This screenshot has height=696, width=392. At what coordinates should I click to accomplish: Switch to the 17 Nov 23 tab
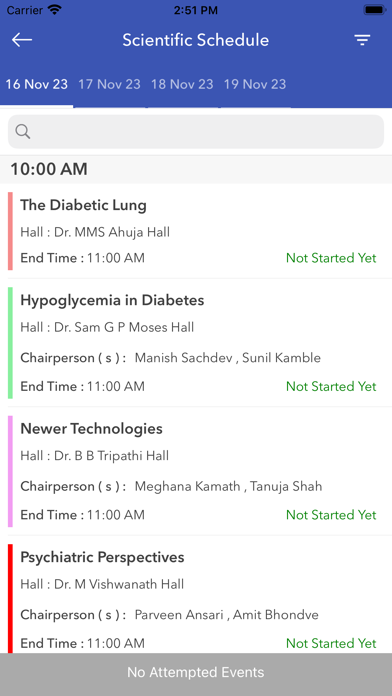pyautogui.click(x=109, y=84)
